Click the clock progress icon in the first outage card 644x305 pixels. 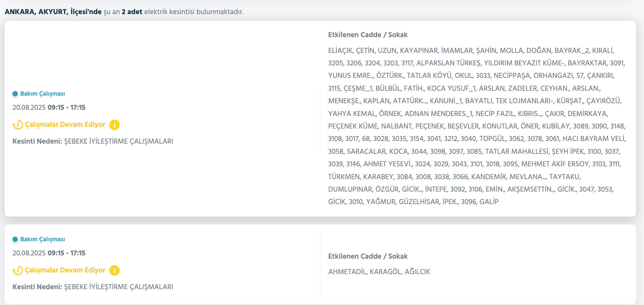point(18,125)
